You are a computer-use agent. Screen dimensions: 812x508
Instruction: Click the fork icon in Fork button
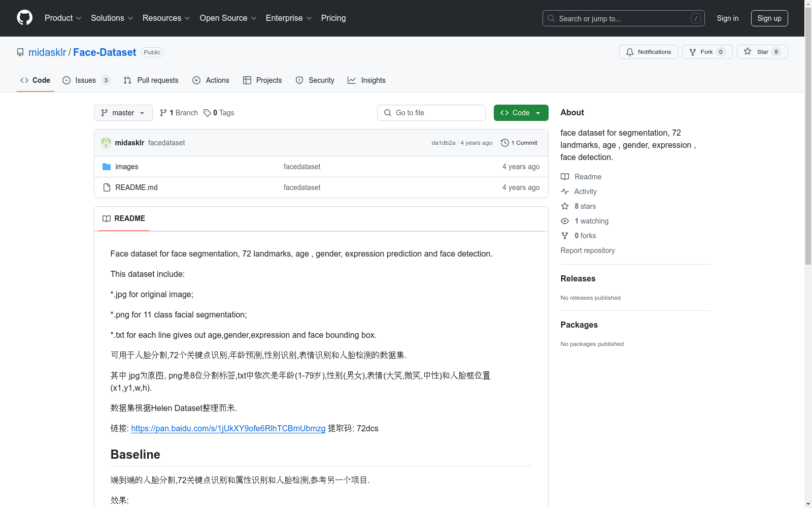point(693,52)
